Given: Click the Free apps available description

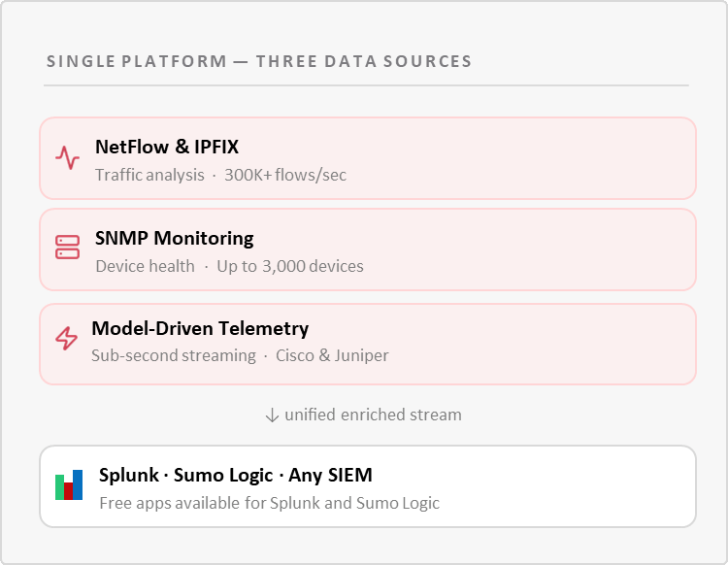Looking at the screenshot, I should tap(269, 503).
